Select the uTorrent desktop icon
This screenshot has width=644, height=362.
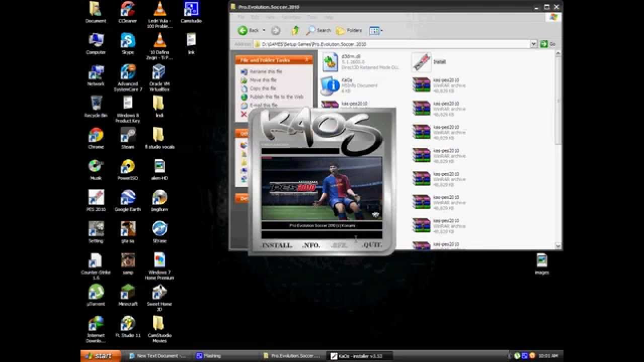pos(96,296)
